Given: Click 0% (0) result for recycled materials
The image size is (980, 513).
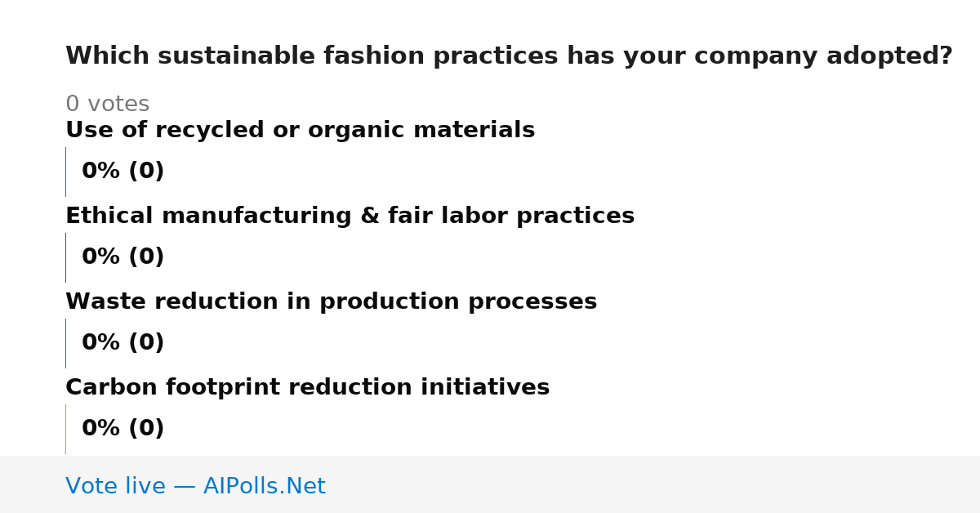Looking at the screenshot, I should (x=122, y=172).
